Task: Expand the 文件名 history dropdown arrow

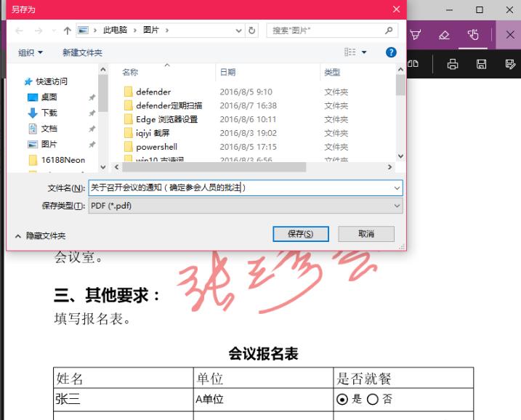Action: [x=396, y=188]
